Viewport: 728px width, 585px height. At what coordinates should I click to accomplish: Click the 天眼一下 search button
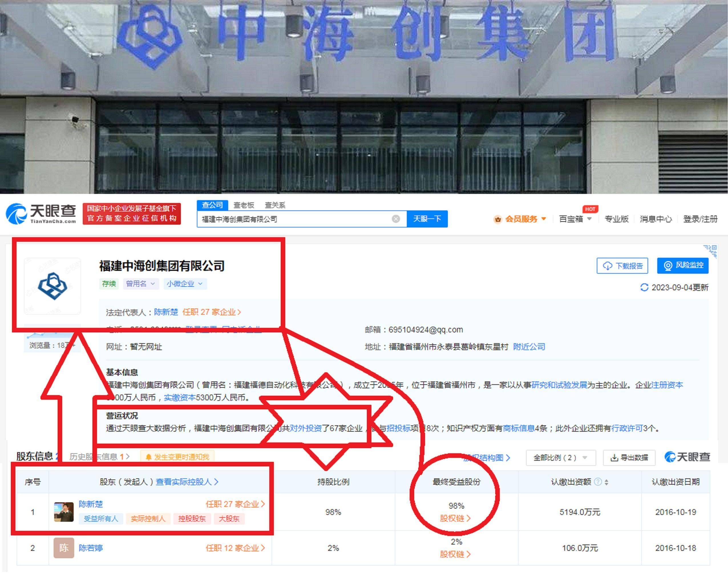click(427, 219)
